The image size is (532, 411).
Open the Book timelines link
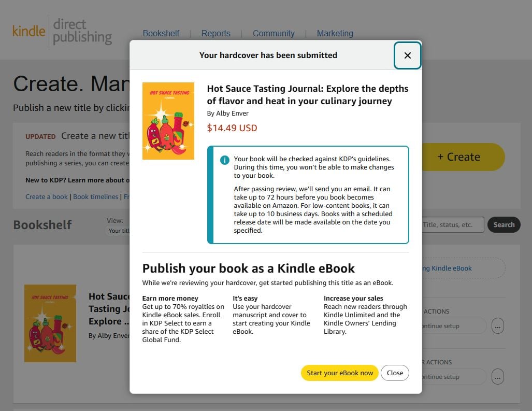(x=96, y=197)
